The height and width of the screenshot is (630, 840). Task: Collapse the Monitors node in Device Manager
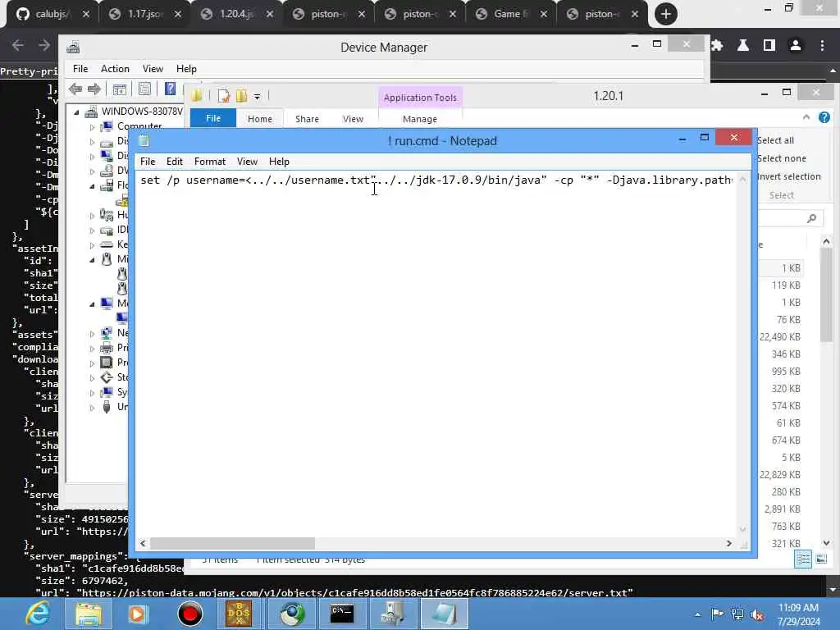(92, 304)
